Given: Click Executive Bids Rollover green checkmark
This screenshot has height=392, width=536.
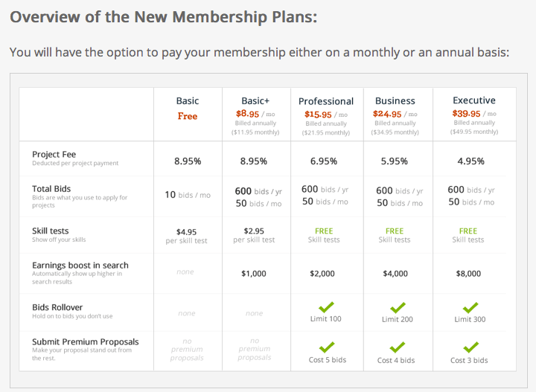Looking at the screenshot, I should tap(469, 307).
